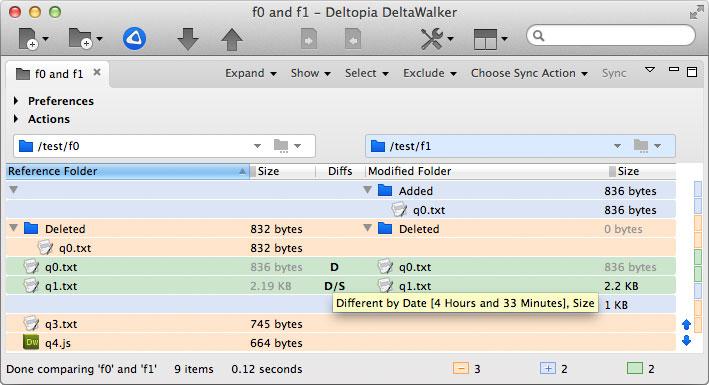Toggle the green changed filter in status bar
709x385 pixels.
(x=635, y=369)
